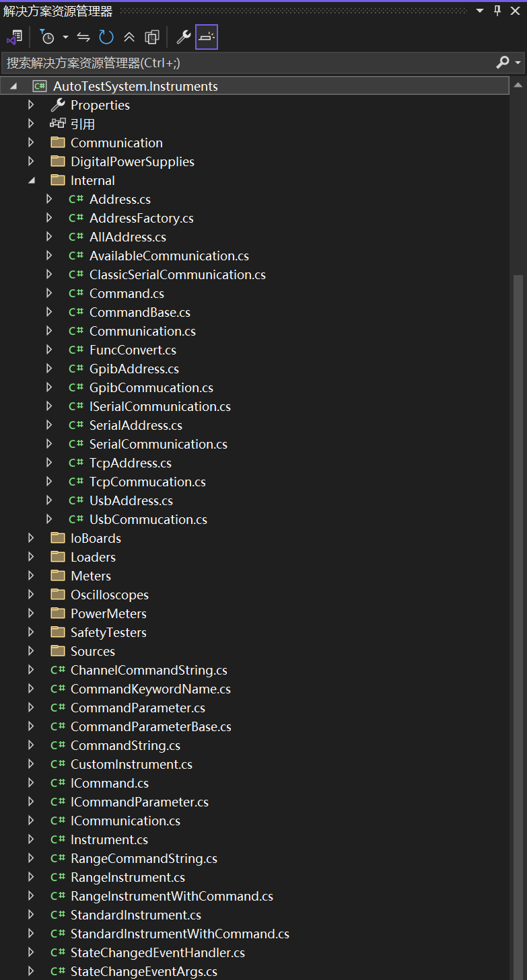Viewport: 527px width, 980px height.
Task: Select TcpCommucation.cs file
Action: 147,482
